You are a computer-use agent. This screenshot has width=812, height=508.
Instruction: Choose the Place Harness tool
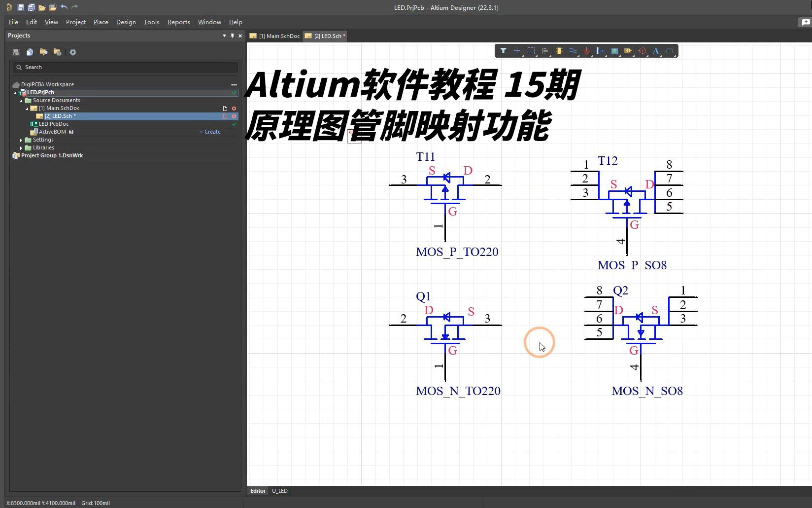pyautogui.click(x=600, y=51)
